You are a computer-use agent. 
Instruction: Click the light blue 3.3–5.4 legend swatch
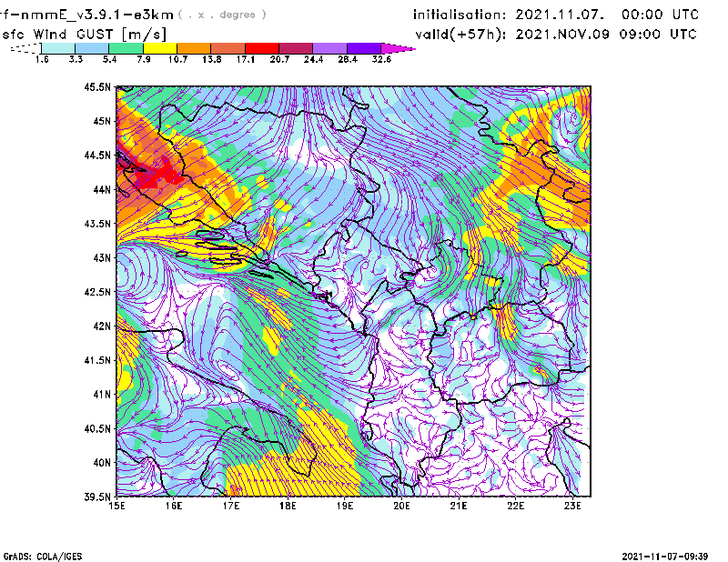(92, 48)
